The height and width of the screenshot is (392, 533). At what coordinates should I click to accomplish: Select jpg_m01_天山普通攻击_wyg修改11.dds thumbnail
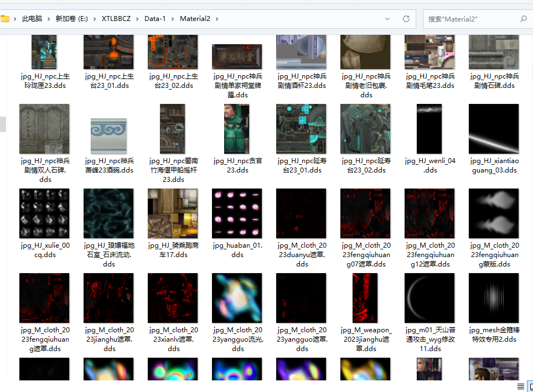point(429,298)
